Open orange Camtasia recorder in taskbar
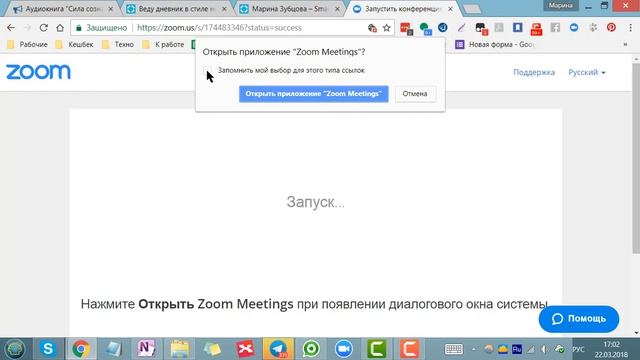 click(x=409, y=349)
